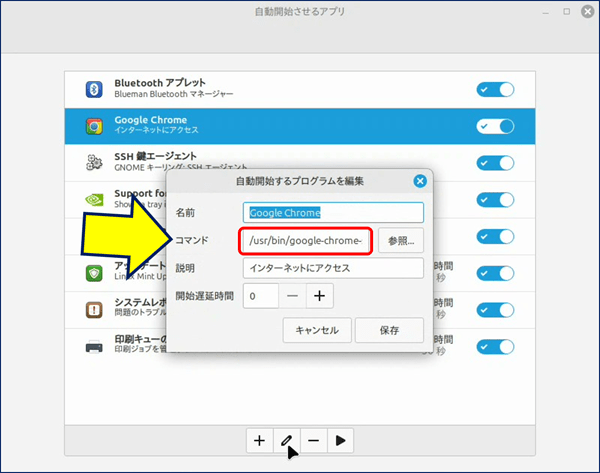
Task: Increase start delay with the plus stepper
Action: 320,296
